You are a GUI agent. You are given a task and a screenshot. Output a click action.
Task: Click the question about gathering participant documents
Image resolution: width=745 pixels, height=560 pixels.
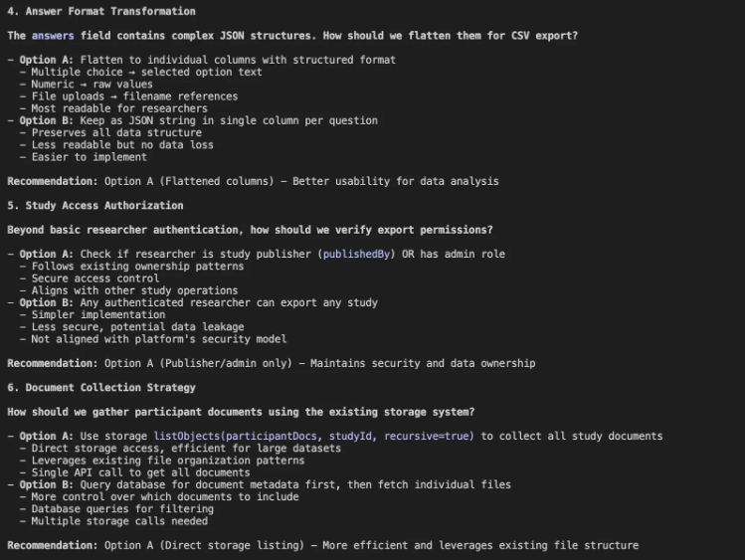point(241,412)
